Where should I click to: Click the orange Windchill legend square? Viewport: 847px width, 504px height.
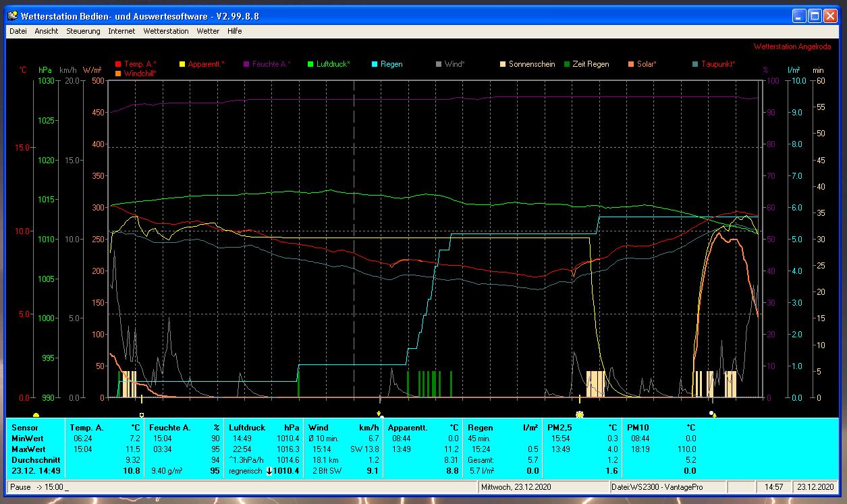click(119, 73)
